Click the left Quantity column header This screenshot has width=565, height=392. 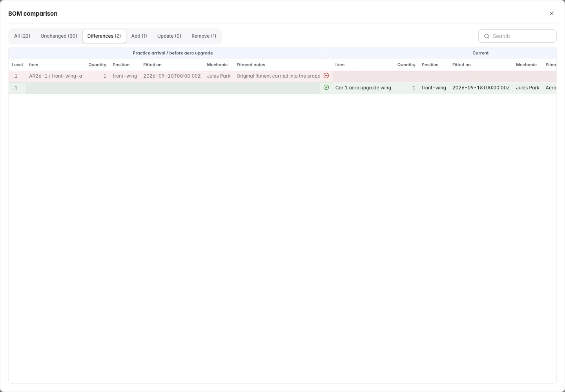(97, 65)
